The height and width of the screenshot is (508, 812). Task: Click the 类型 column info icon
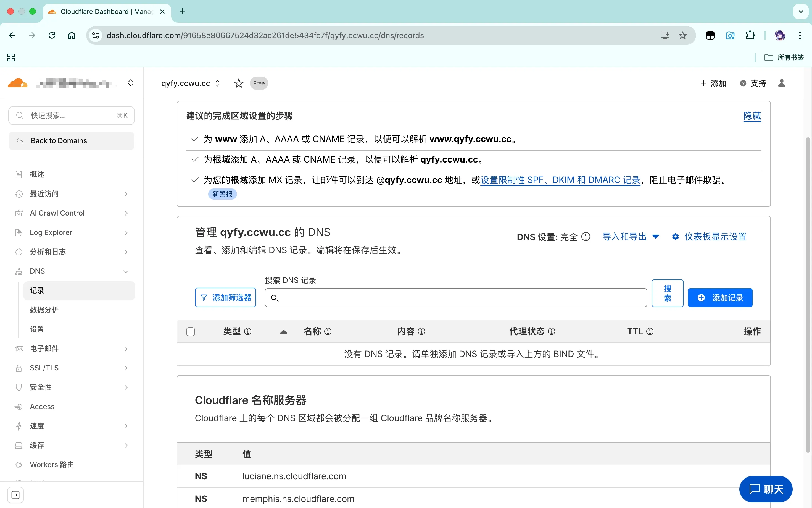[x=248, y=332]
